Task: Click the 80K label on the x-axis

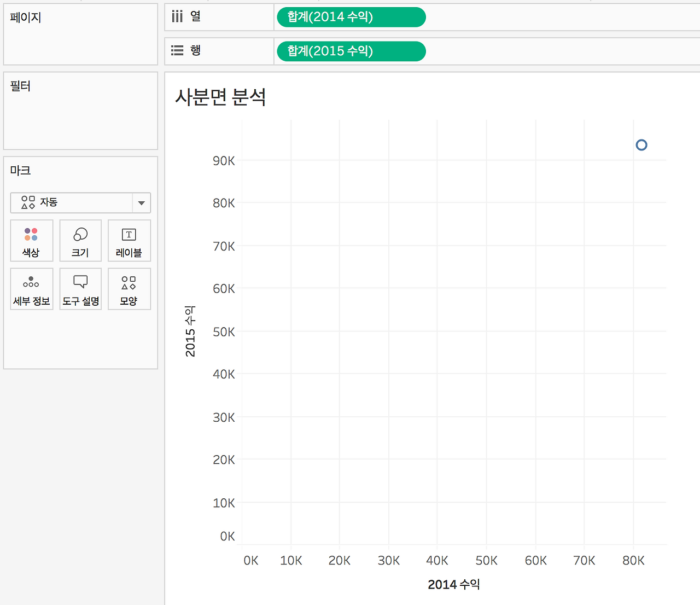Action: 633,560
